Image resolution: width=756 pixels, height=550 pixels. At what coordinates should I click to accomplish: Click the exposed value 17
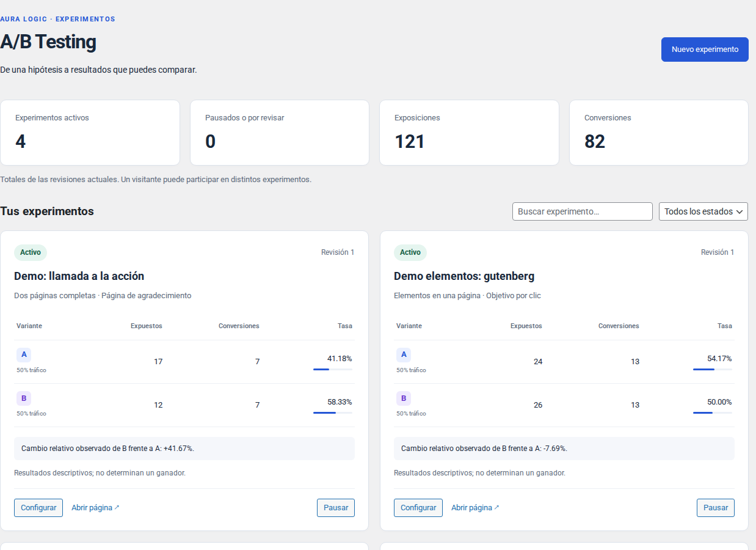tap(158, 362)
